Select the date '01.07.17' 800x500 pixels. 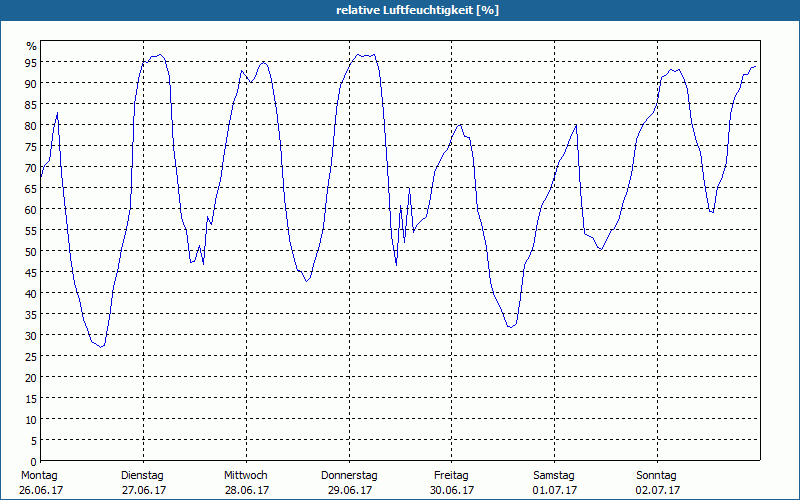[555, 490]
